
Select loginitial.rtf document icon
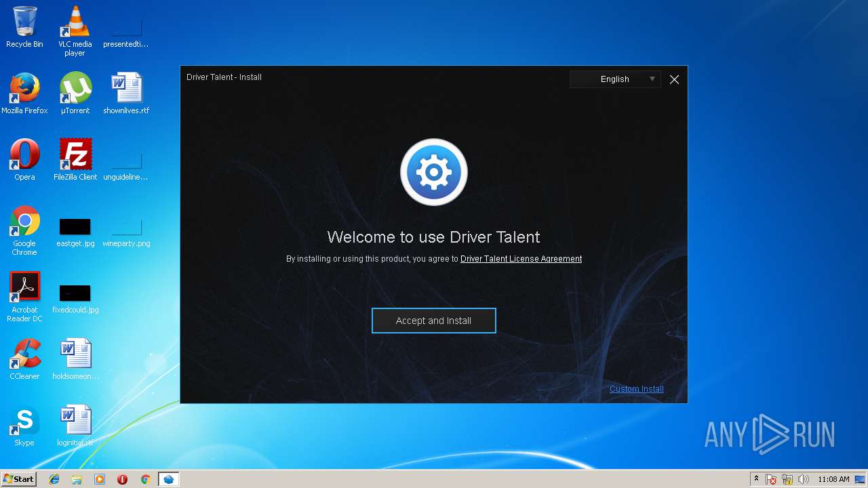[x=75, y=426]
